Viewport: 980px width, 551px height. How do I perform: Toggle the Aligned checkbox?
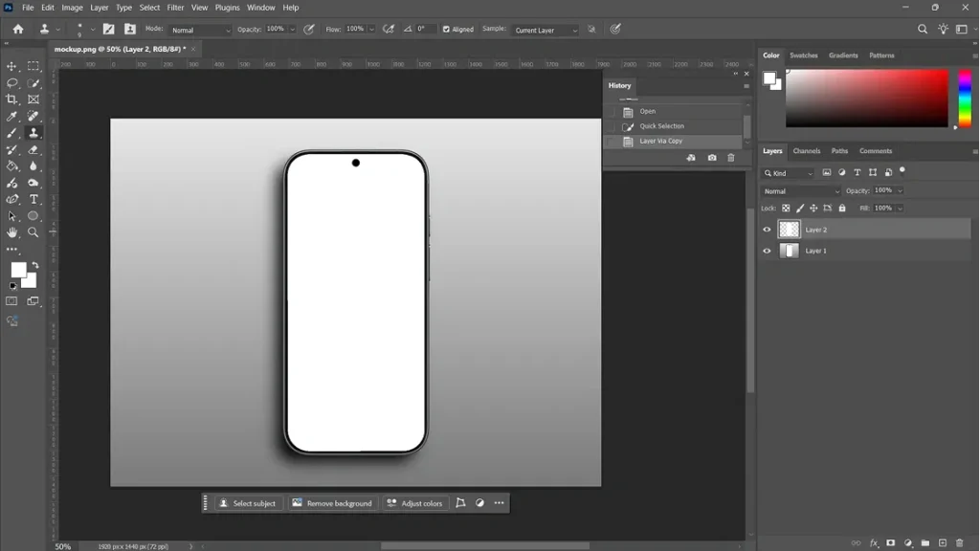(x=446, y=30)
